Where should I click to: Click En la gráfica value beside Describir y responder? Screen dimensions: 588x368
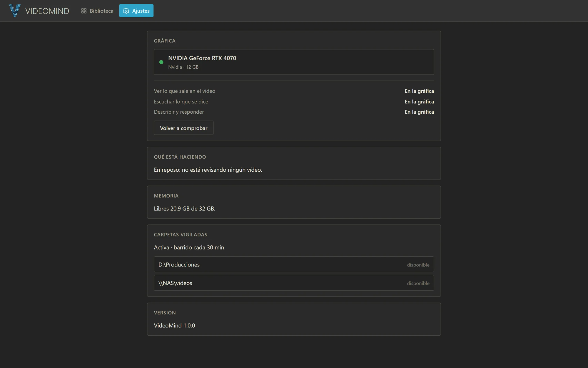pos(419,112)
